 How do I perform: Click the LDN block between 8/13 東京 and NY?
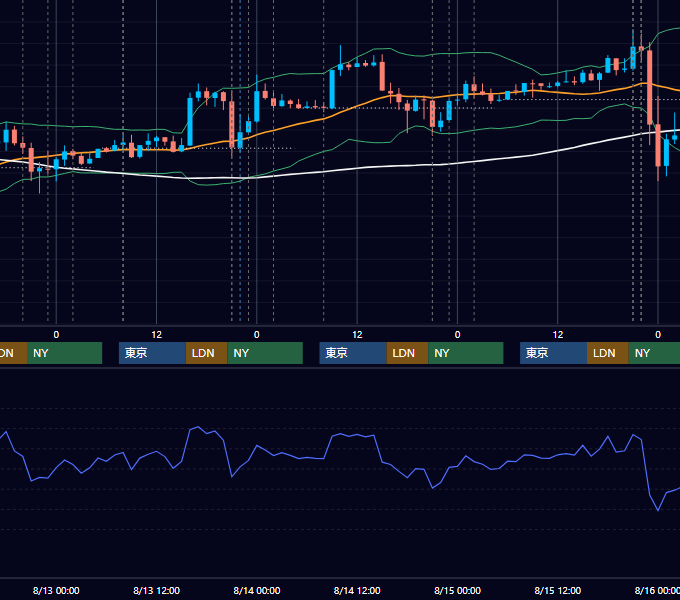click(x=206, y=353)
